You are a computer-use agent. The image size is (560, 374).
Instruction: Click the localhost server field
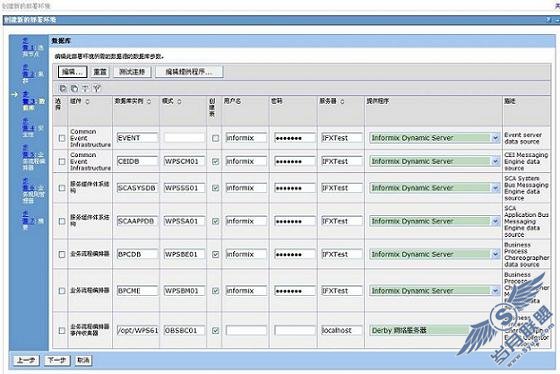(x=341, y=330)
